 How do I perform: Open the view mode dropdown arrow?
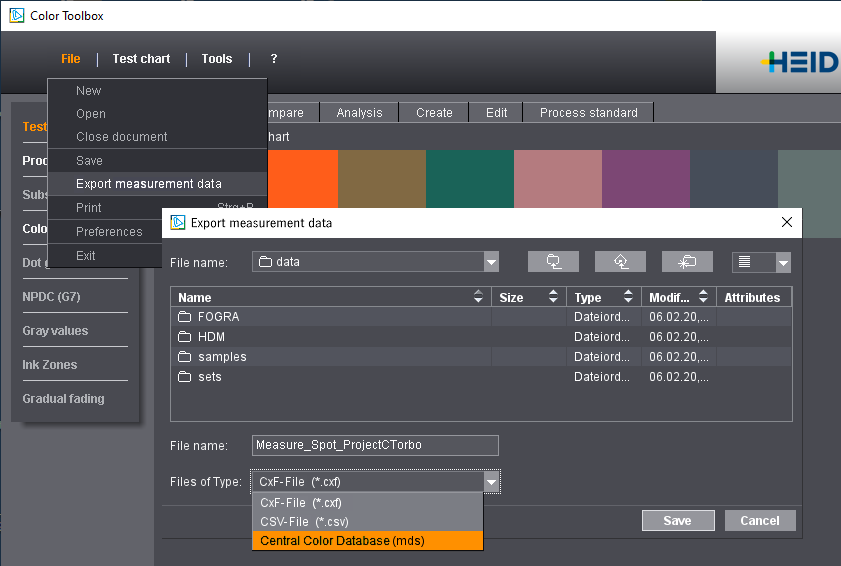click(x=783, y=263)
